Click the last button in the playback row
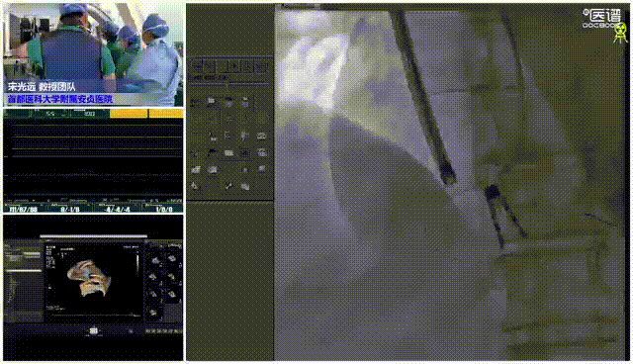This screenshot has width=633, height=364. [x=261, y=66]
